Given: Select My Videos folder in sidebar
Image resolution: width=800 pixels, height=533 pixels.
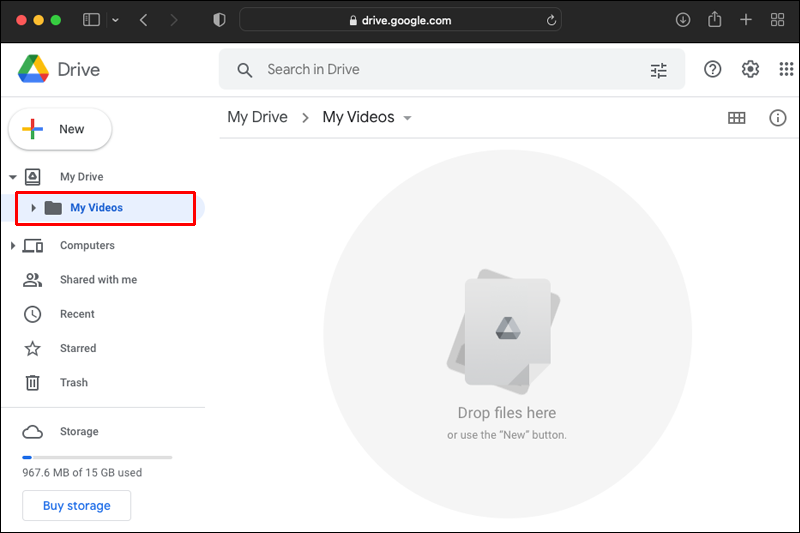Looking at the screenshot, I should click(x=106, y=208).
